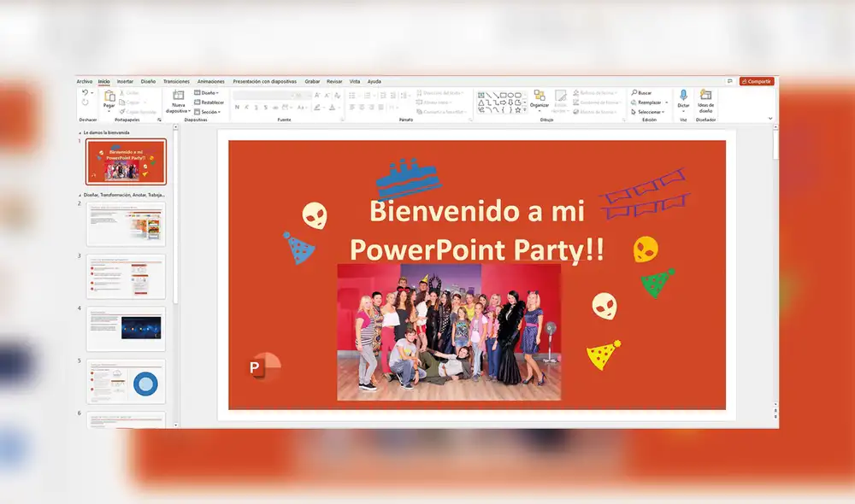This screenshot has height=504, width=855.
Task: Select the Dictar (Dictate) microphone icon
Action: point(682,96)
